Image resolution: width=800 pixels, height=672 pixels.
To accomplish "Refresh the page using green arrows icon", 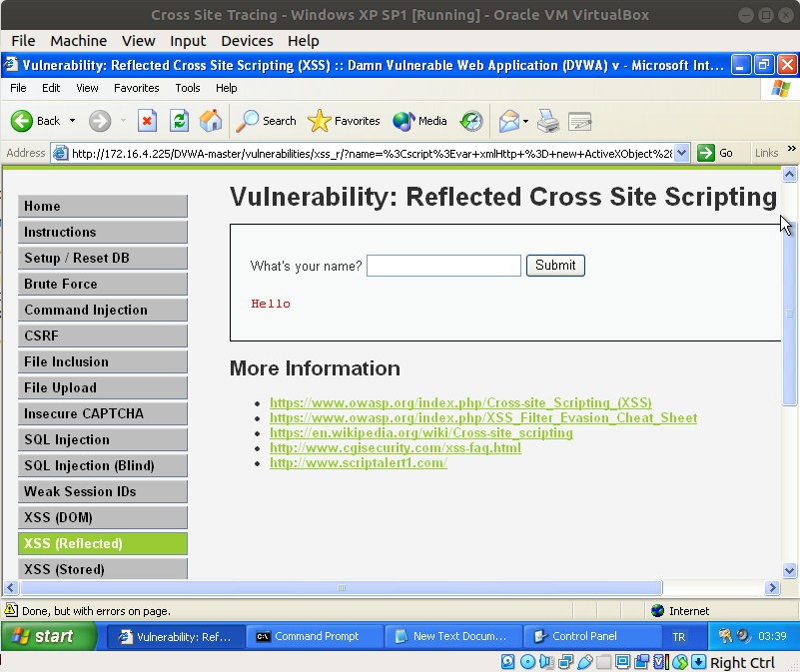I will pos(179,121).
